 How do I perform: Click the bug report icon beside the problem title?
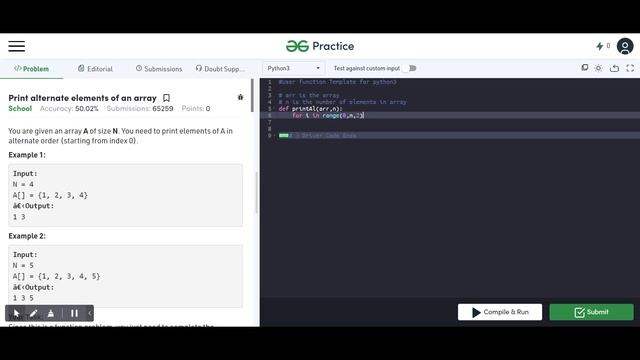coord(240,97)
